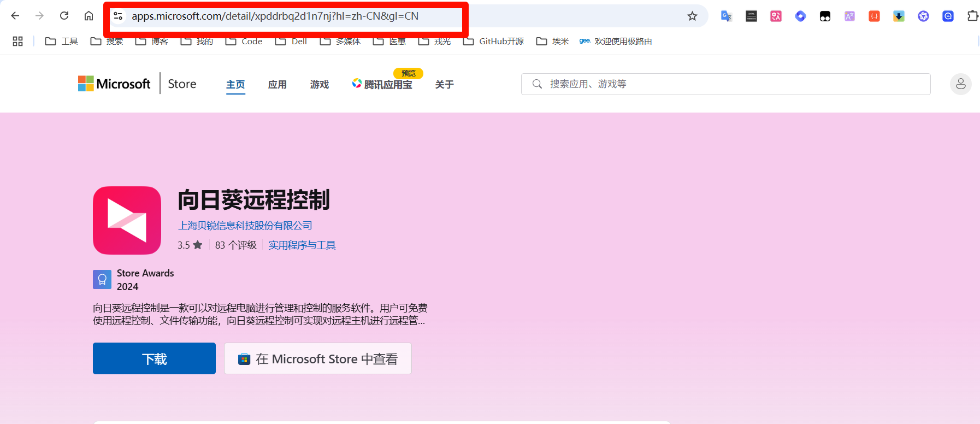The image size is (980, 424).
Task: Click the 向日葵远程控制 app icon
Action: tap(127, 220)
